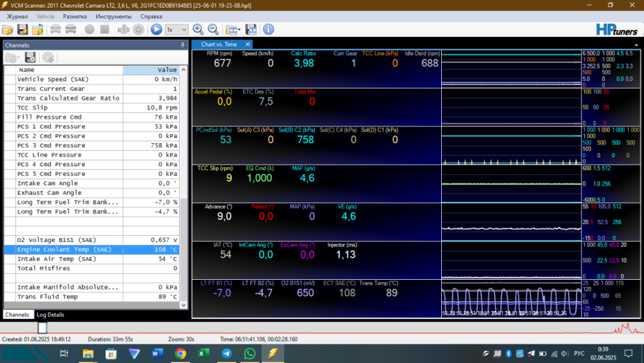Open the Инструменты menu
Screen dimensions: 644x363
coord(113,16)
